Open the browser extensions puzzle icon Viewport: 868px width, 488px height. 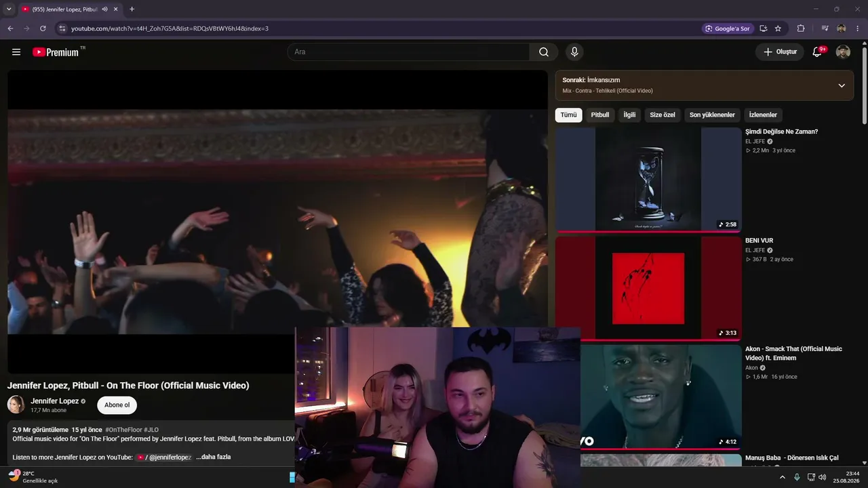coord(801,28)
